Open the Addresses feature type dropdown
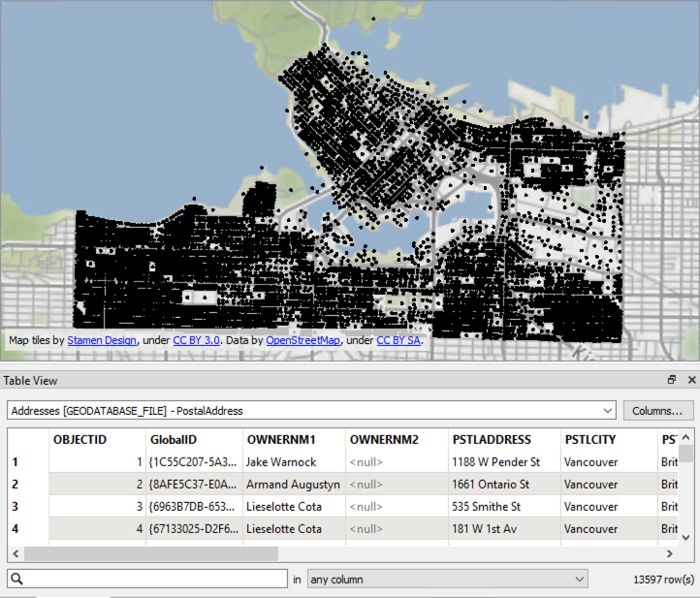This screenshot has height=598, width=700. click(x=311, y=411)
